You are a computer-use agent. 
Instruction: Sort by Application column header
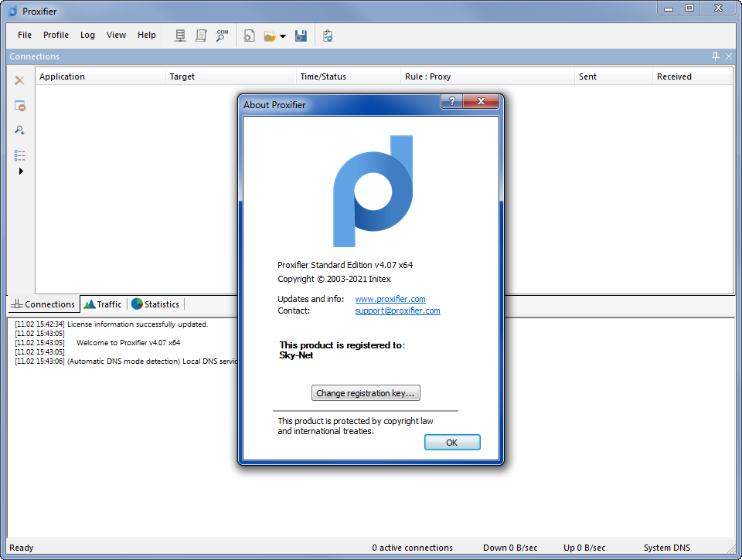click(100, 76)
